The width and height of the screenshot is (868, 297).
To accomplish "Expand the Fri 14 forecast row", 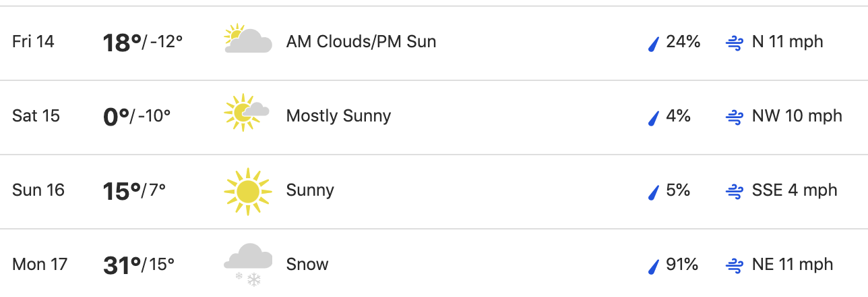I will point(434,43).
